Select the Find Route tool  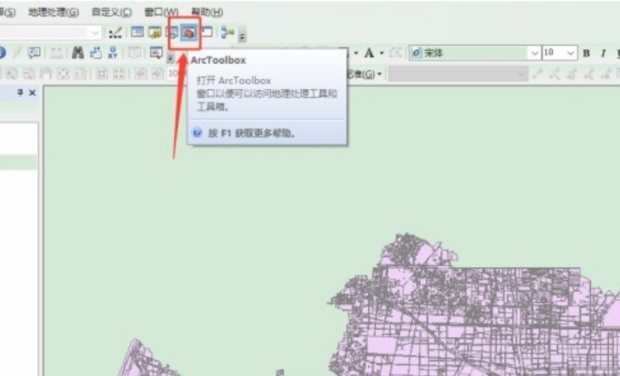[96, 53]
